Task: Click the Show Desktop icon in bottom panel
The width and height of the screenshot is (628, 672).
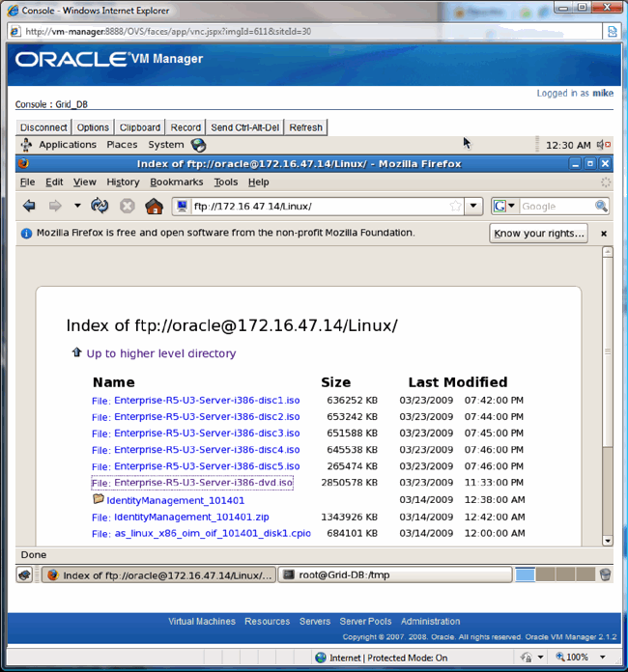Action: click(24, 574)
